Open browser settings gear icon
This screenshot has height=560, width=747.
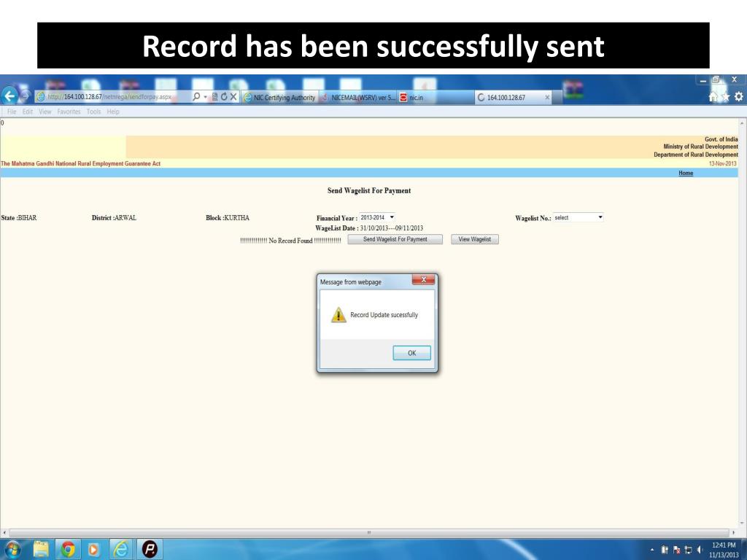click(x=738, y=97)
